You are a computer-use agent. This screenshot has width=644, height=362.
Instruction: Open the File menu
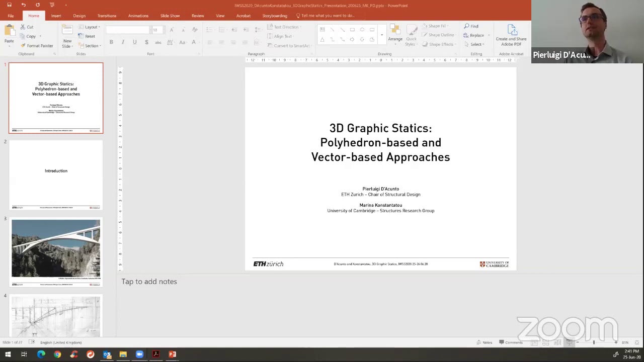point(11,16)
